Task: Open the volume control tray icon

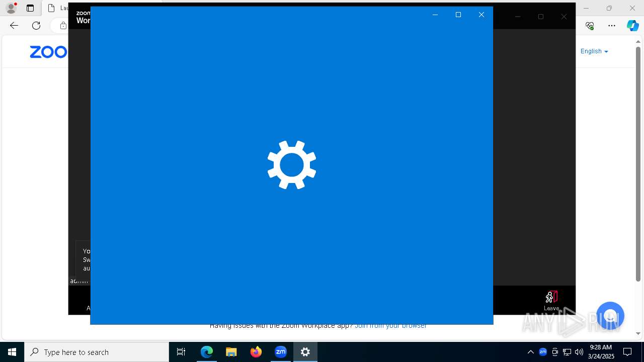Action: (579, 352)
